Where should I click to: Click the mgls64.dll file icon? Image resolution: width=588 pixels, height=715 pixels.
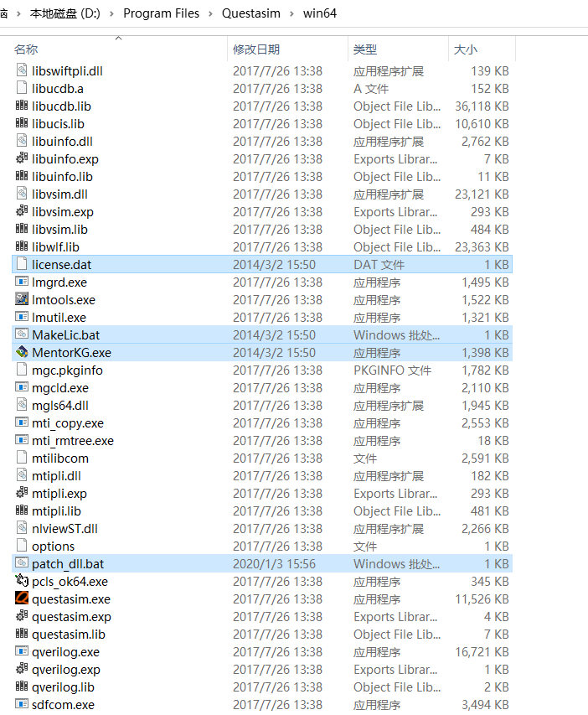[x=22, y=405]
